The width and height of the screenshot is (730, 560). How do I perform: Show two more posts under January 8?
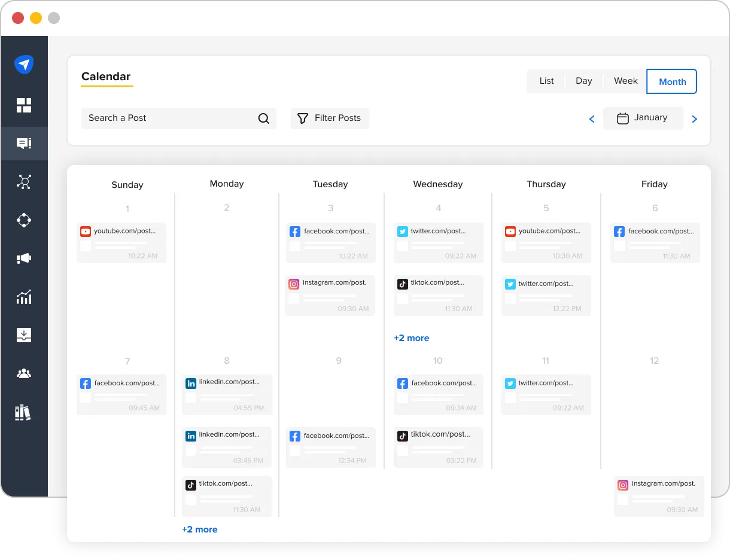pyautogui.click(x=200, y=529)
